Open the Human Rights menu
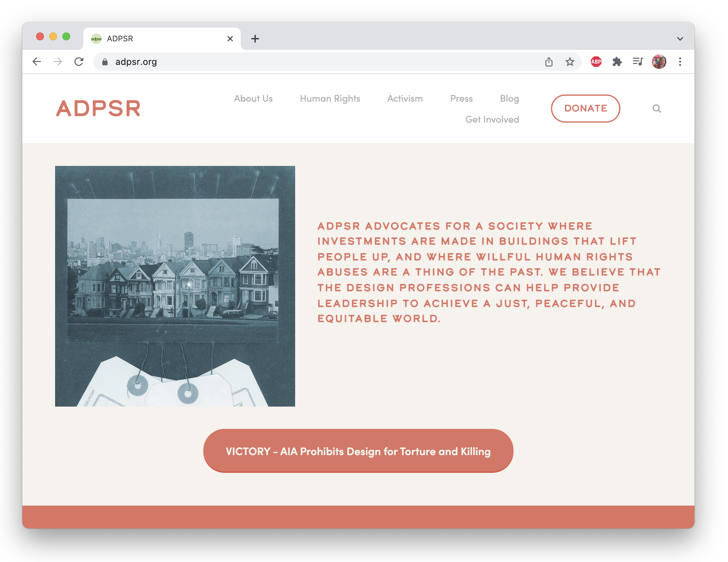Image resolution: width=728 pixels, height=562 pixels. 330,99
